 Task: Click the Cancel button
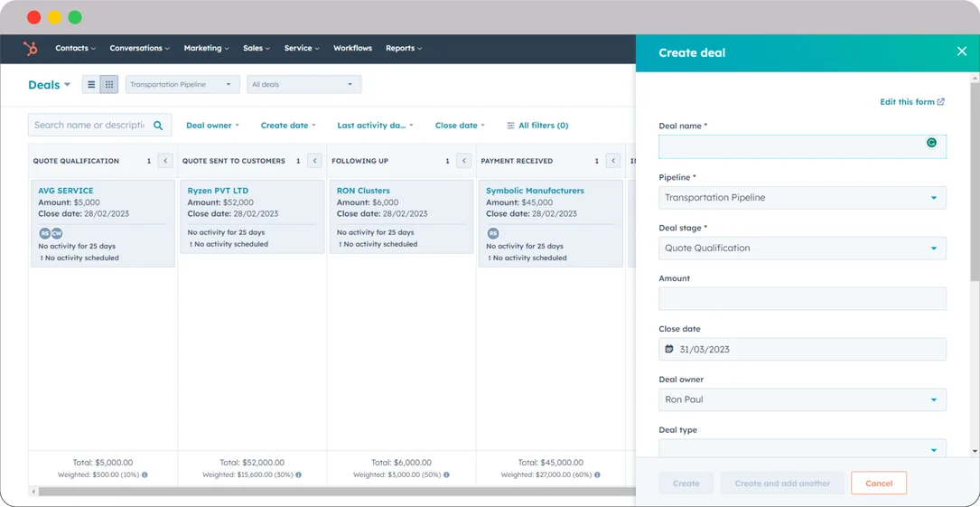click(x=879, y=484)
